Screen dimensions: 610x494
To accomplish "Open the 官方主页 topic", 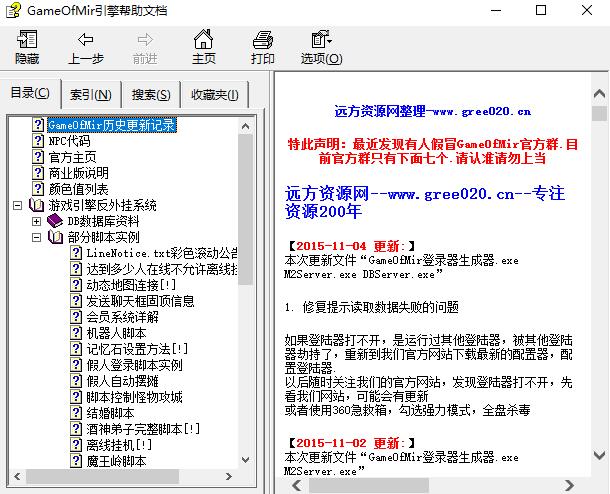I will pos(72,157).
